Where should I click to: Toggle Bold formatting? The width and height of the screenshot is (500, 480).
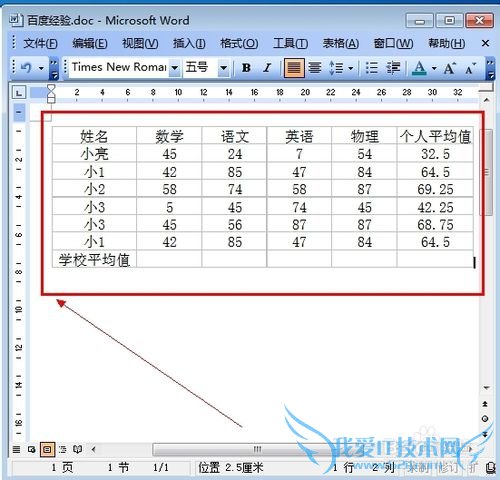246,68
